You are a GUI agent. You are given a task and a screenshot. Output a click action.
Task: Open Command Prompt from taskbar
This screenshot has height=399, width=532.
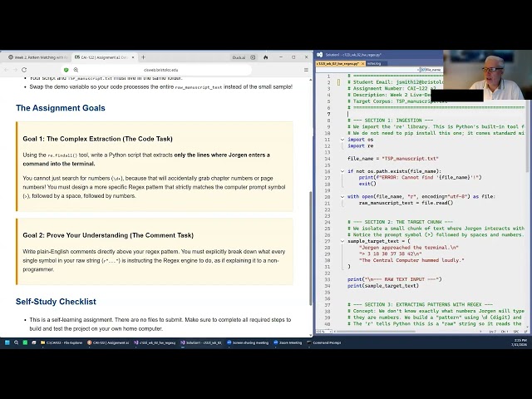(324, 342)
